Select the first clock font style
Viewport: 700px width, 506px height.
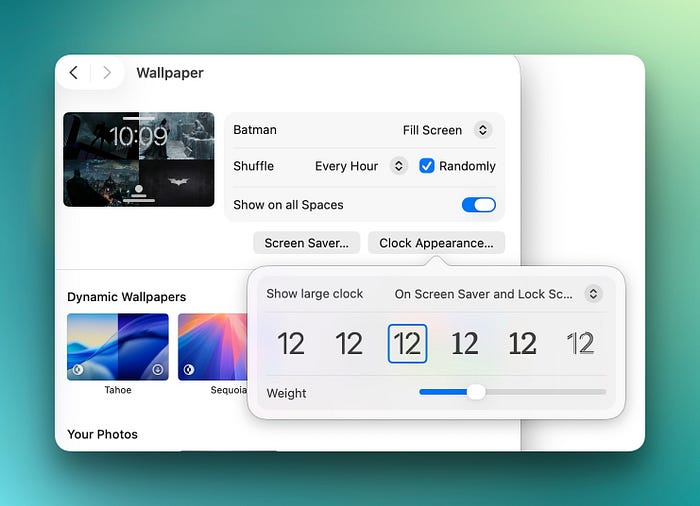291,343
